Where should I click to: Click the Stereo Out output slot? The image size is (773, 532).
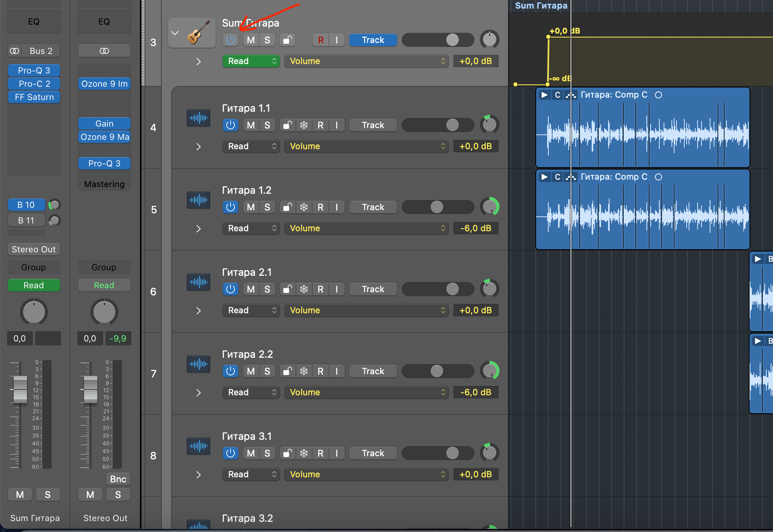pyautogui.click(x=34, y=249)
